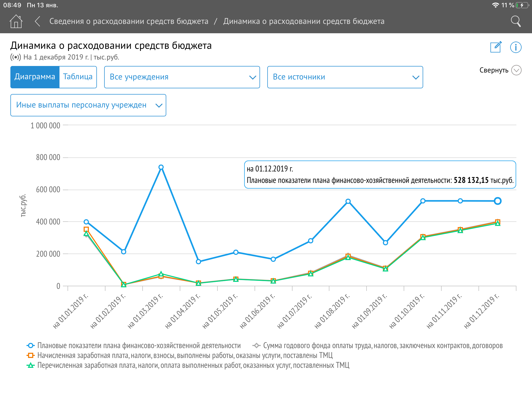Switch to the Таблица tab
Viewport: 532px width, 399px height.
coord(78,77)
